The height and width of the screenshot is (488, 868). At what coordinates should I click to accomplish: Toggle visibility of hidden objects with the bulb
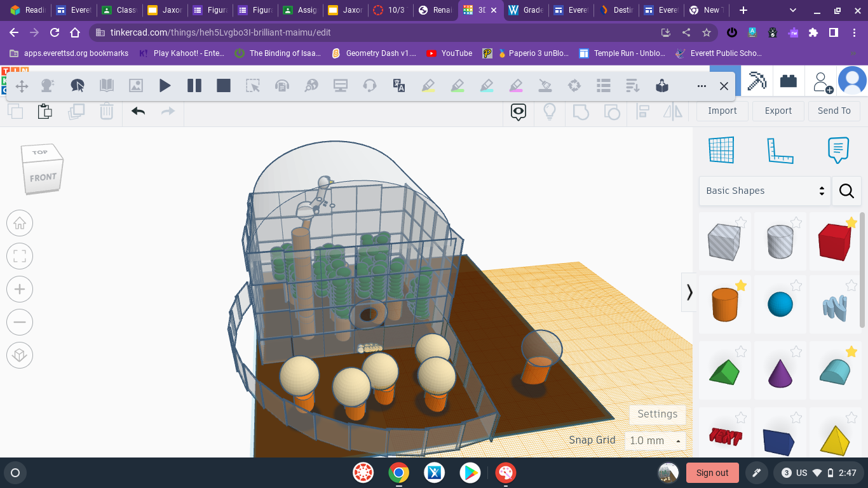tap(549, 112)
